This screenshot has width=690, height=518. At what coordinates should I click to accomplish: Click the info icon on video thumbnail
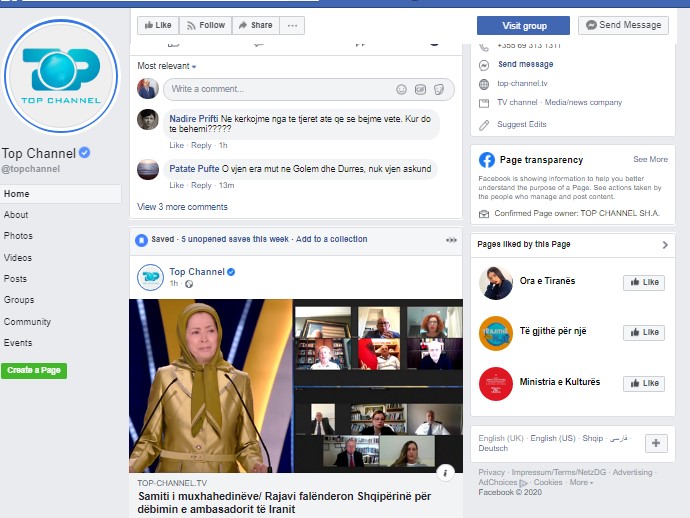point(446,472)
